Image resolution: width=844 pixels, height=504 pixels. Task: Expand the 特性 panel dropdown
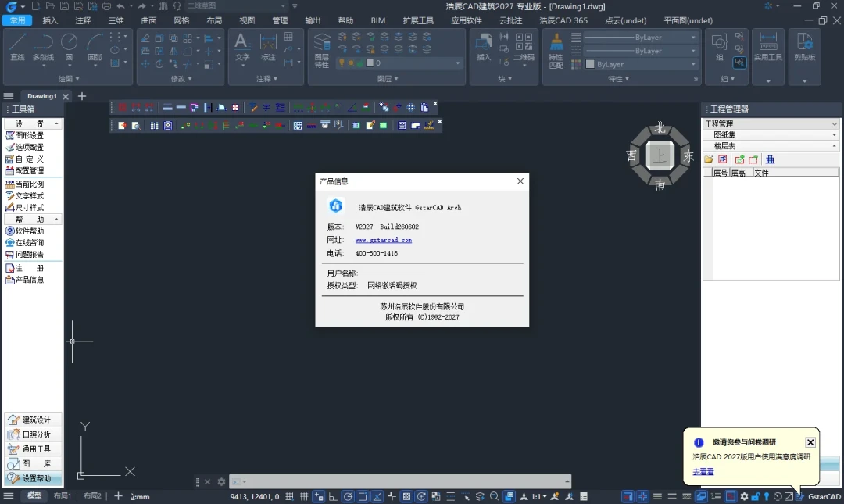tap(618, 79)
